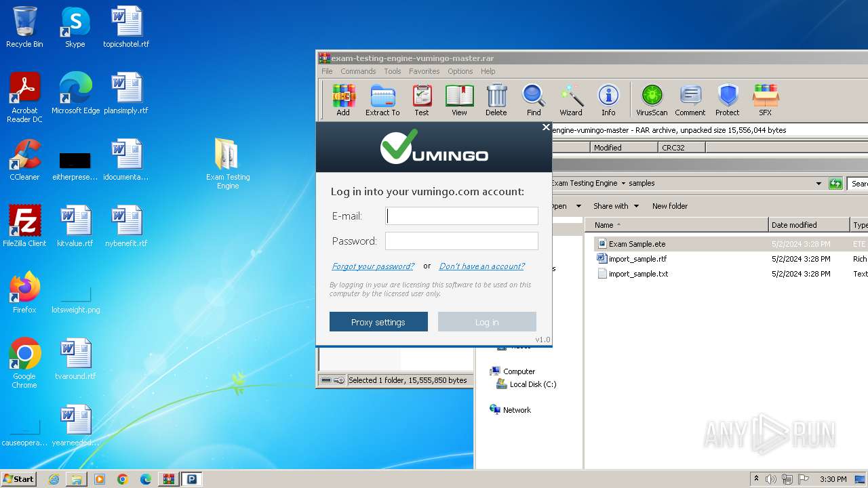Open the Firefox desktop shortcut
The image size is (868, 488).
(x=24, y=293)
